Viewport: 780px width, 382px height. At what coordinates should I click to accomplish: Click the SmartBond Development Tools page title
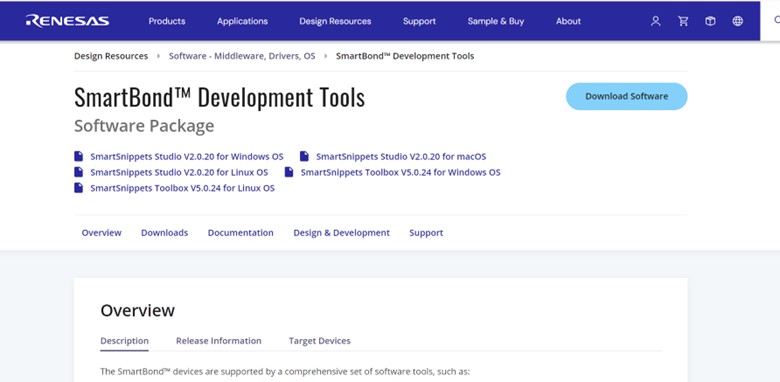pos(219,96)
